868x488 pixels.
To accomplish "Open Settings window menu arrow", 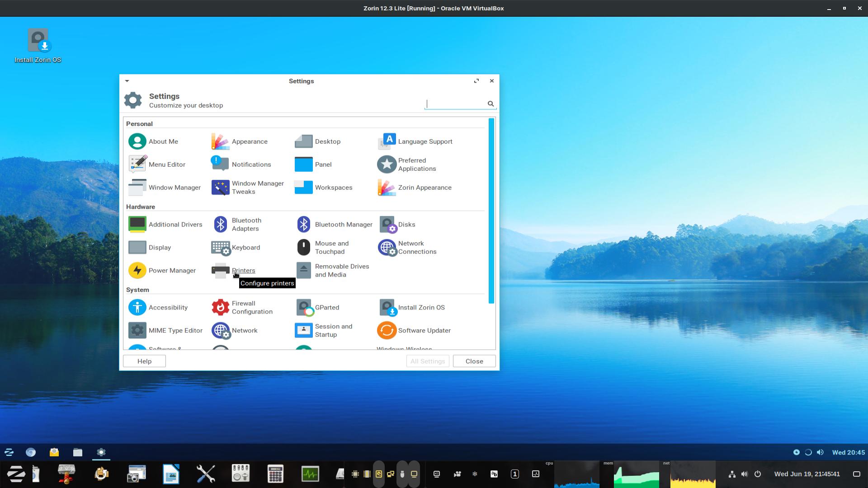I will coord(127,81).
